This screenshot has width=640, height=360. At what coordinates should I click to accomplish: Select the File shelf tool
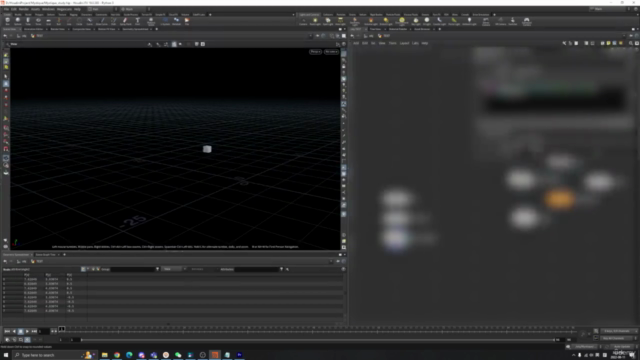click(x=187, y=21)
